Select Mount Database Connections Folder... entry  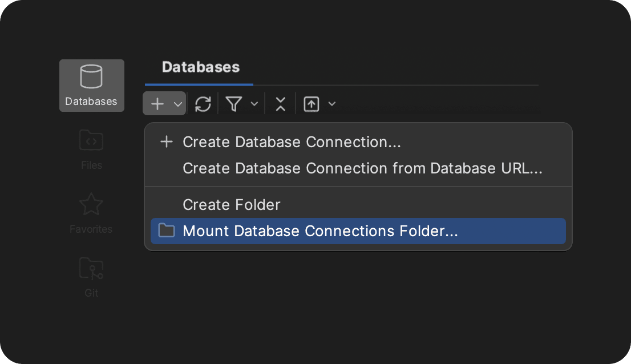click(320, 231)
